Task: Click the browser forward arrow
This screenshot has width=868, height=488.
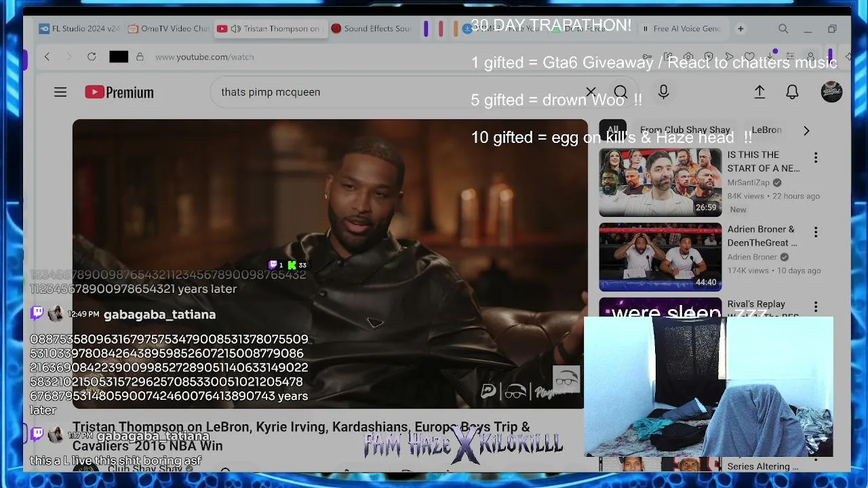Action: click(68, 57)
